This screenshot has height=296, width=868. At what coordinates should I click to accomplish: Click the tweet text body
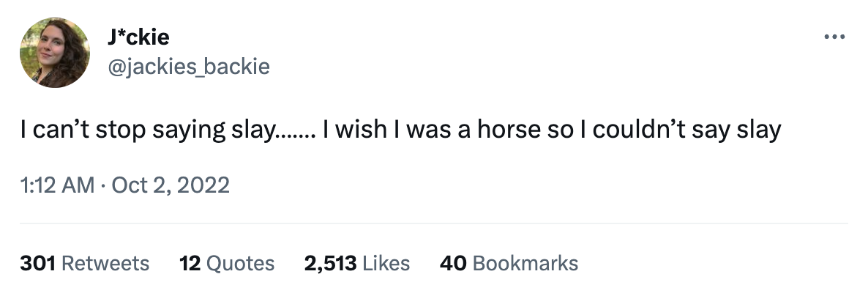400,130
